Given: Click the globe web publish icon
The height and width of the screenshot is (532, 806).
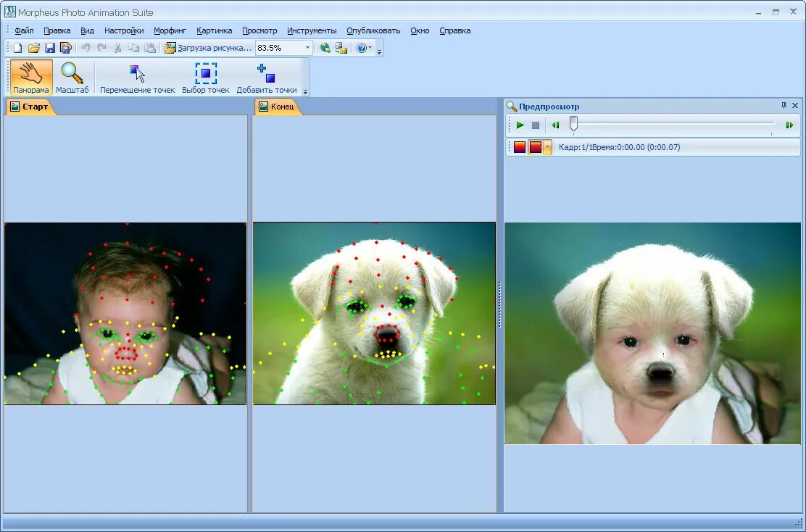Looking at the screenshot, I should (x=325, y=48).
